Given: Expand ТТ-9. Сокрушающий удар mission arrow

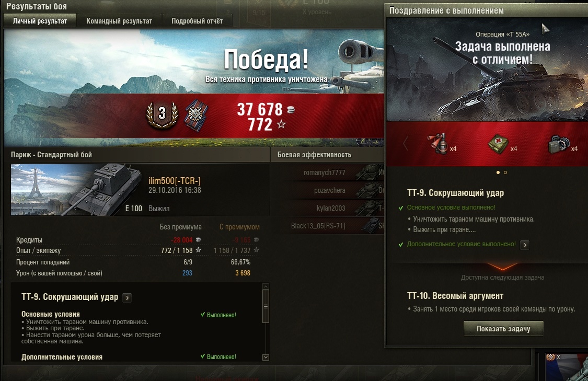Looking at the screenshot, I should tap(127, 298).
